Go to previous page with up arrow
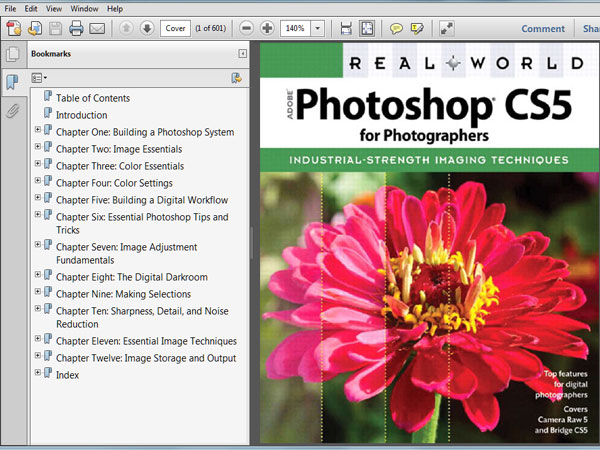600x450 pixels. [126, 28]
